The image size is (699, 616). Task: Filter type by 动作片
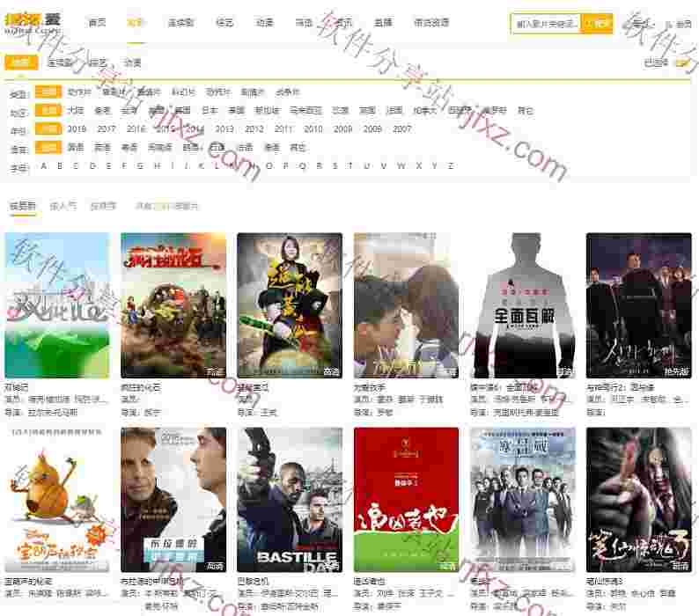79,92
